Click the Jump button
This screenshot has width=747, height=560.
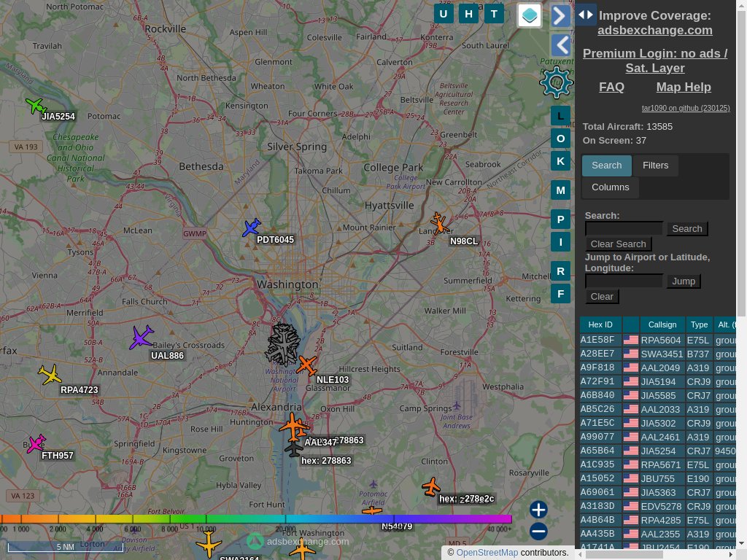pyautogui.click(x=683, y=281)
